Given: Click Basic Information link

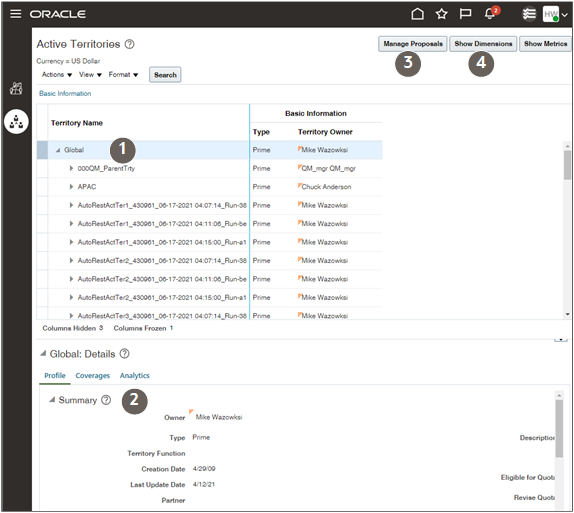Looking at the screenshot, I should click(65, 93).
